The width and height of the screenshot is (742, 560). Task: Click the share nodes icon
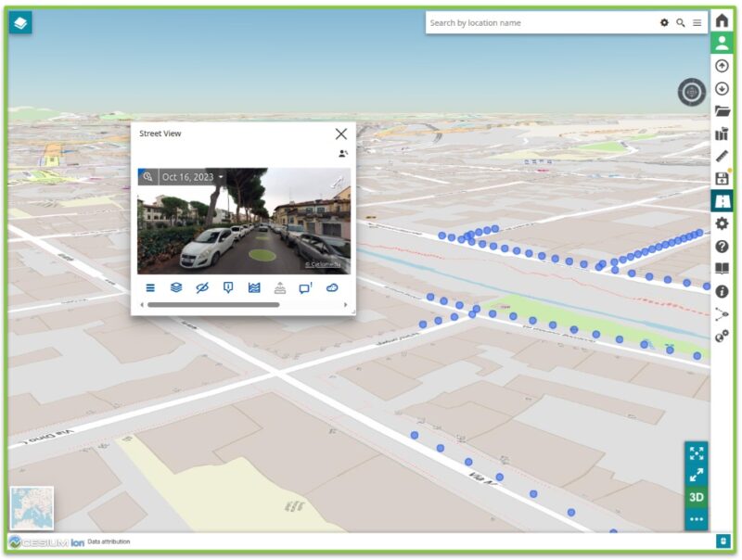pyautogui.click(x=722, y=314)
